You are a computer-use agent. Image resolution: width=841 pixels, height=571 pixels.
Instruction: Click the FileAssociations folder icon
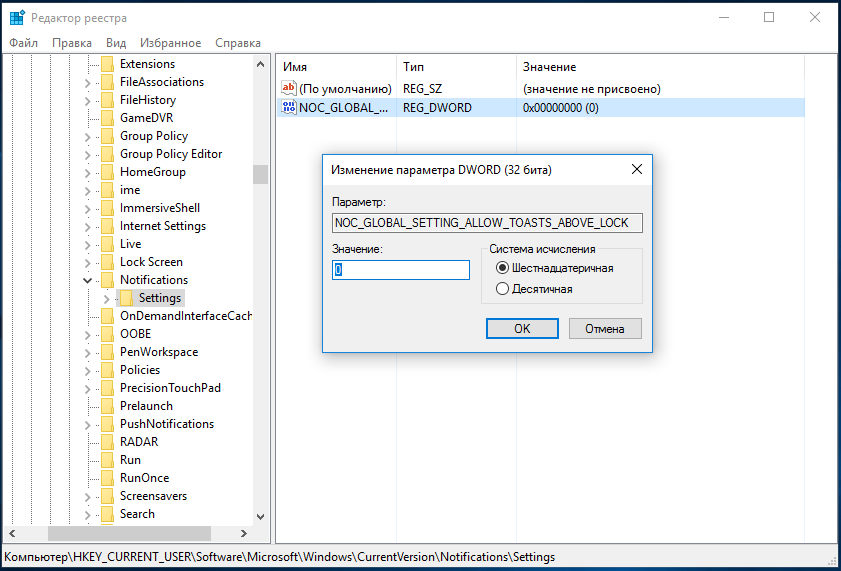tap(107, 82)
